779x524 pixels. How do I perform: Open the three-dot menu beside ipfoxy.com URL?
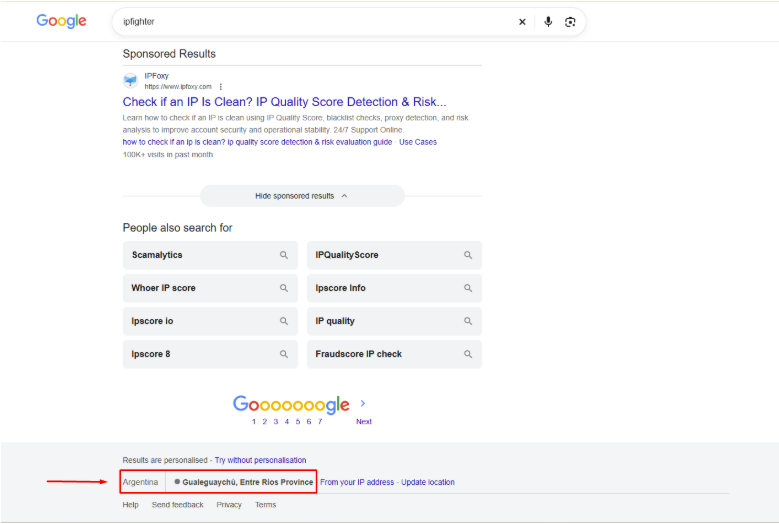(x=221, y=86)
